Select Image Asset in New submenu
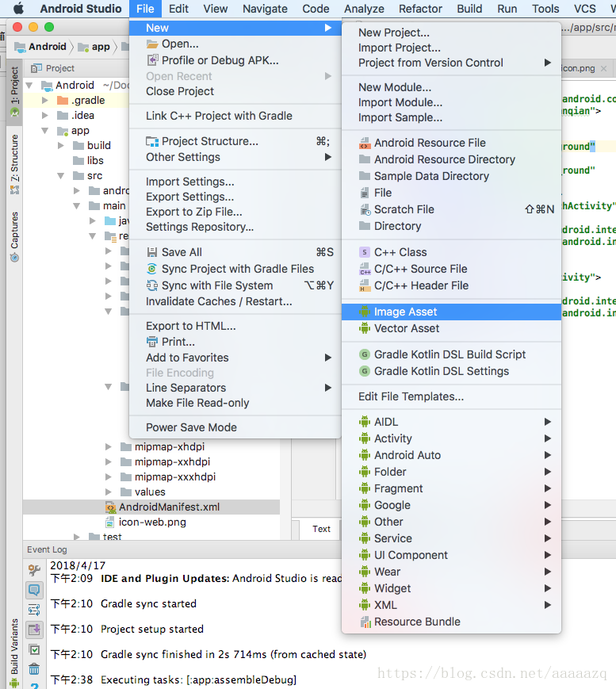616x689 pixels. [x=451, y=312]
